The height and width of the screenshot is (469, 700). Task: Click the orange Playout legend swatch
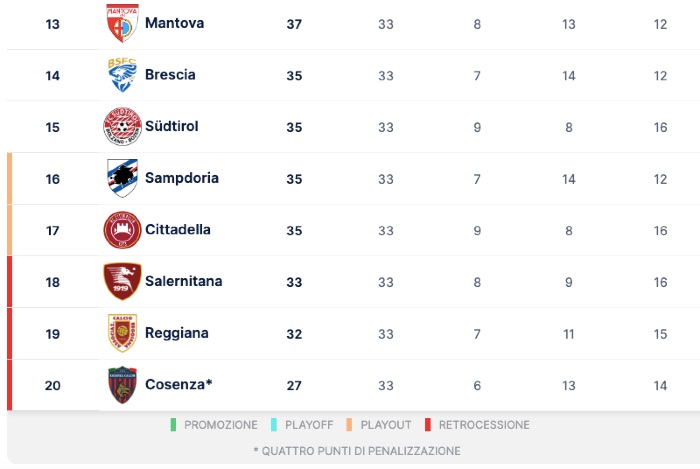coord(349,425)
